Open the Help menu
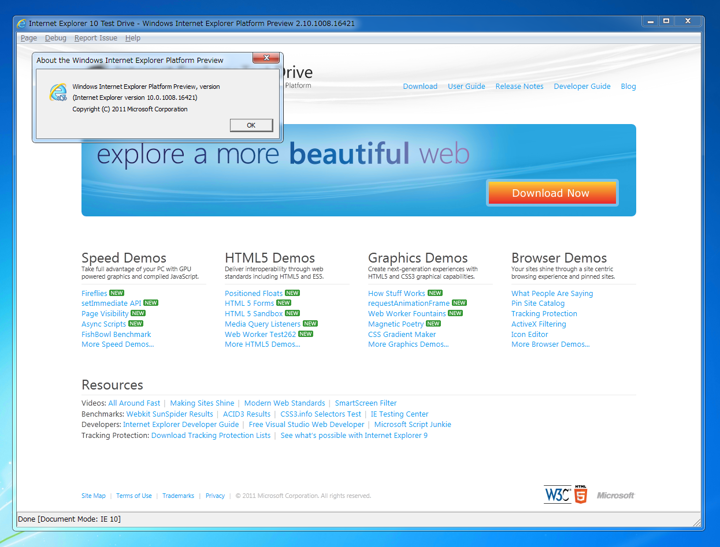 click(133, 38)
